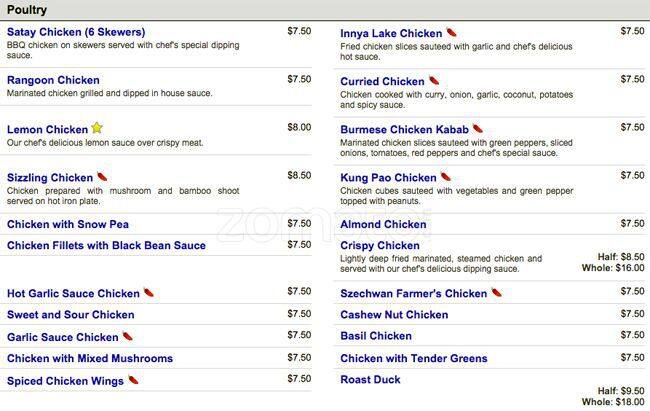This screenshot has height=411, width=650.
Task: Click the spicy icon beside Hot Garlic Sauce Chicken
Action: click(x=149, y=293)
